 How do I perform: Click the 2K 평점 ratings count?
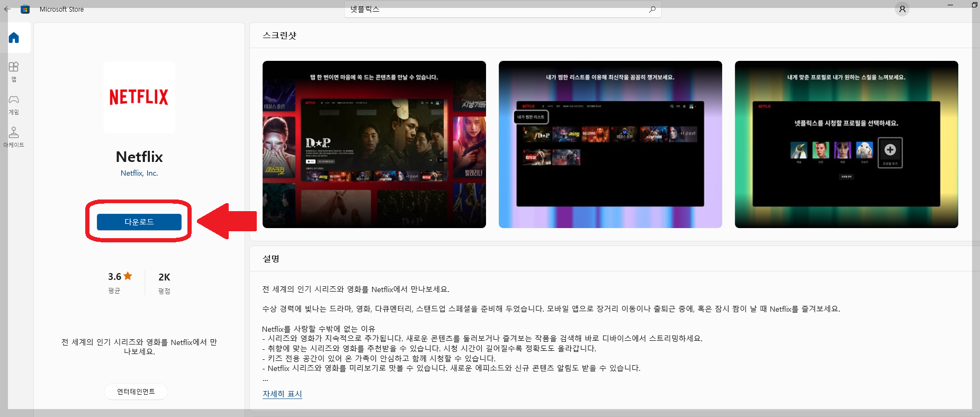pyautogui.click(x=164, y=283)
